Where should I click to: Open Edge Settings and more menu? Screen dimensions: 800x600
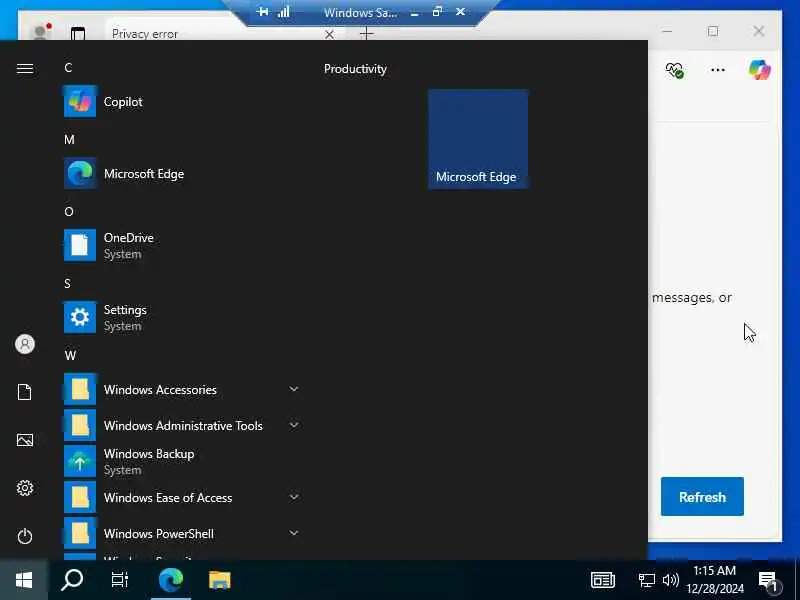[718, 70]
